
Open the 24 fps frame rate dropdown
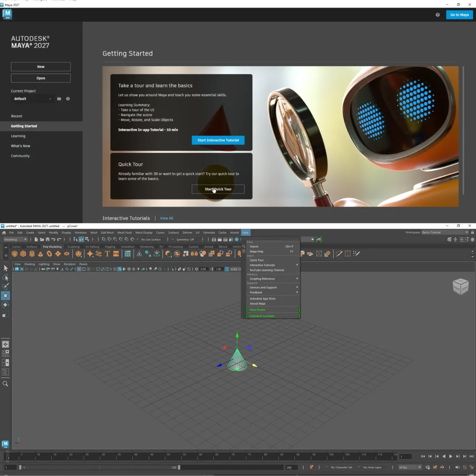410,467
